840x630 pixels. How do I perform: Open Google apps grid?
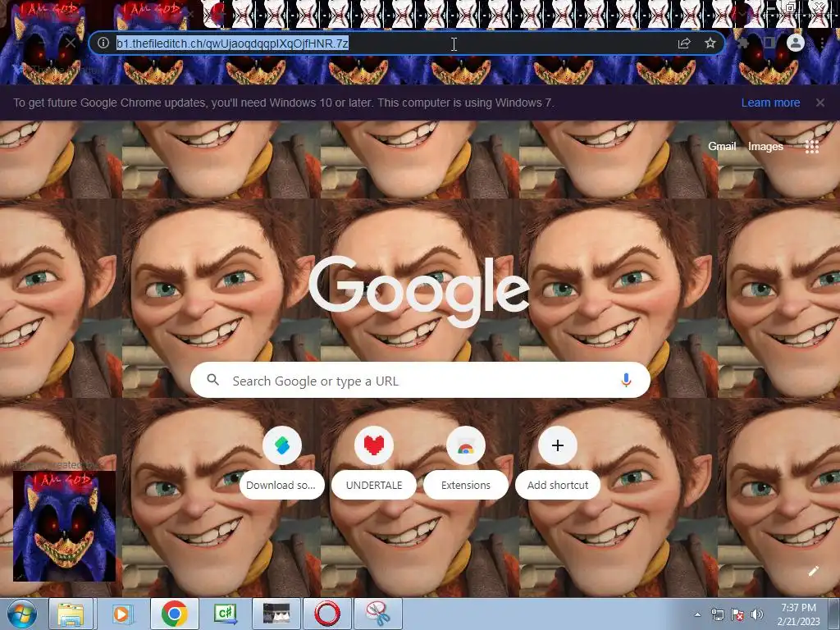click(x=812, y=147)
